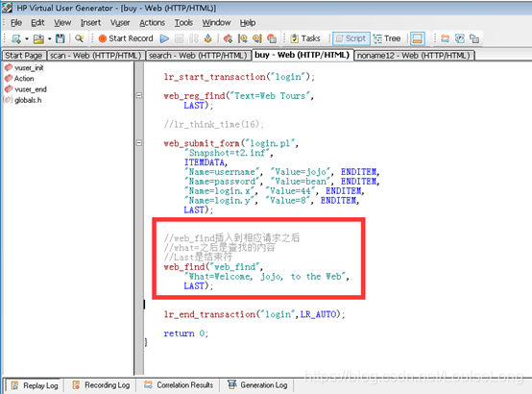Screen dimensions: 532x394
Task: Click the parameter list icon
Action: tap(460, 38)
